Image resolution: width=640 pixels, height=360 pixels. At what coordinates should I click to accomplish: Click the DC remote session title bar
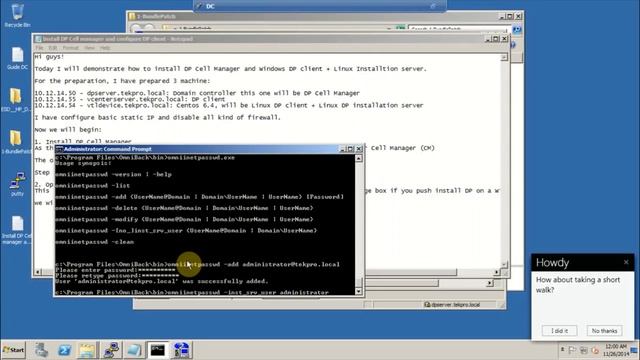320,6
